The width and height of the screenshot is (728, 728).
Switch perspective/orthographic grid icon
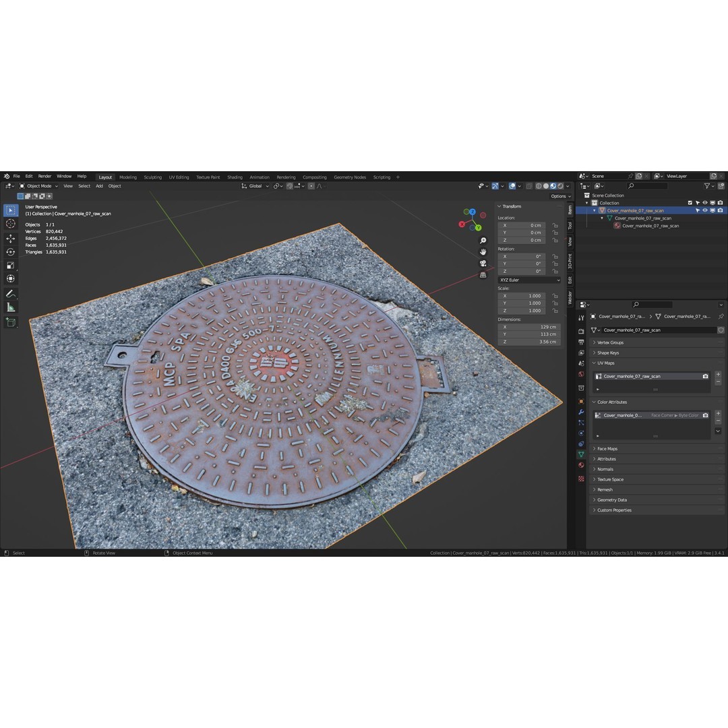point(483,275)
